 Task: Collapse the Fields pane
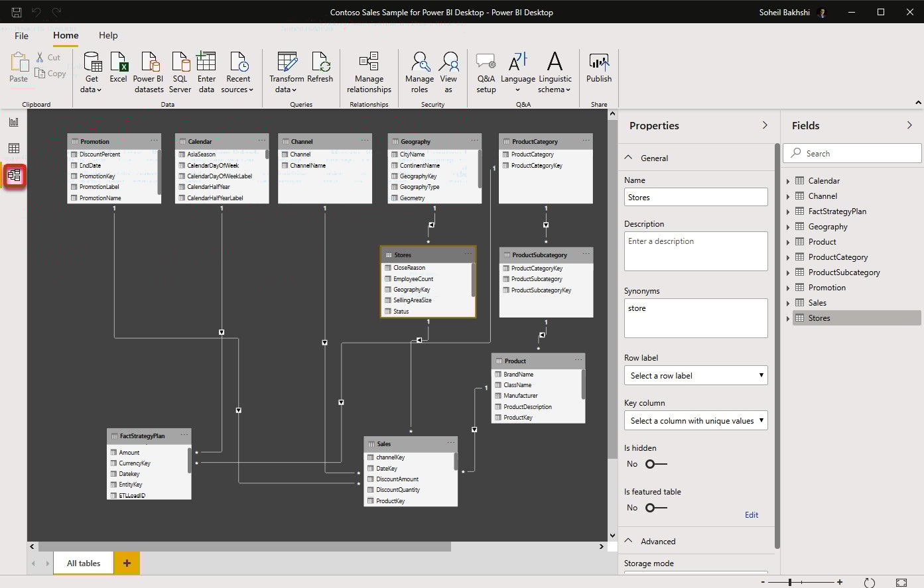click(x=909, y=125)
